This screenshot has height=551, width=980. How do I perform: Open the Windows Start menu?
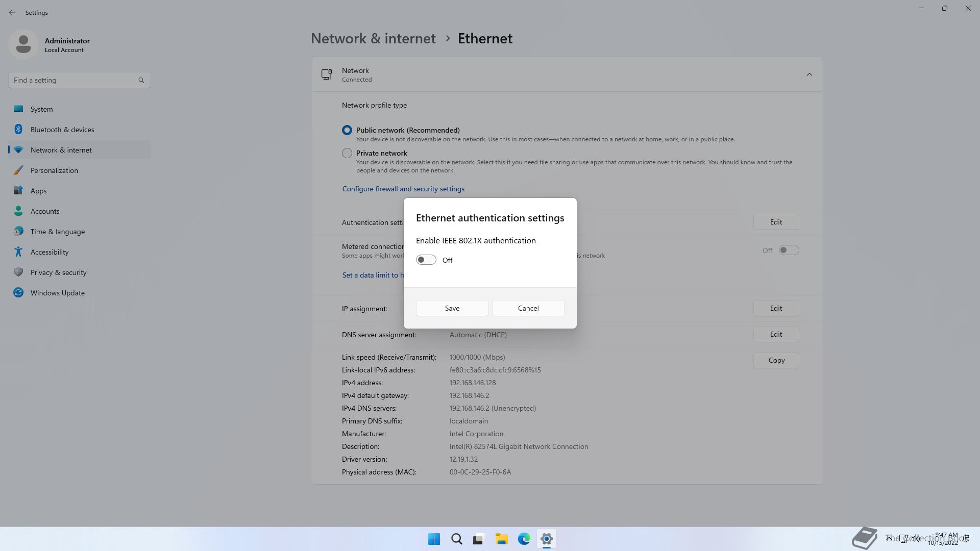(x=434, y=539)
